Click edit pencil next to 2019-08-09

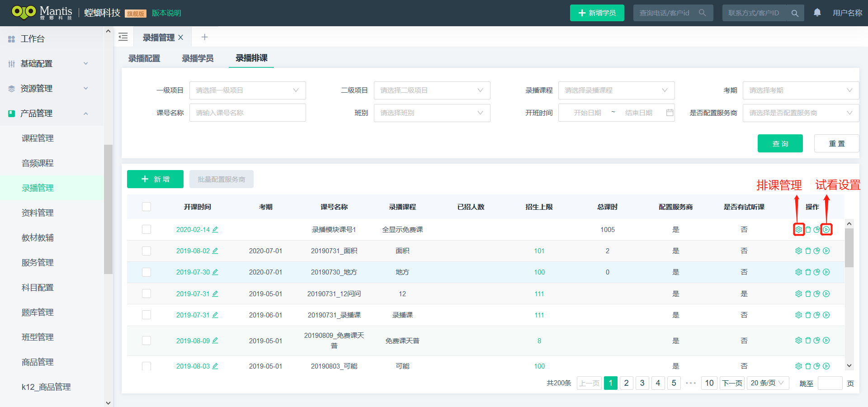215,341
